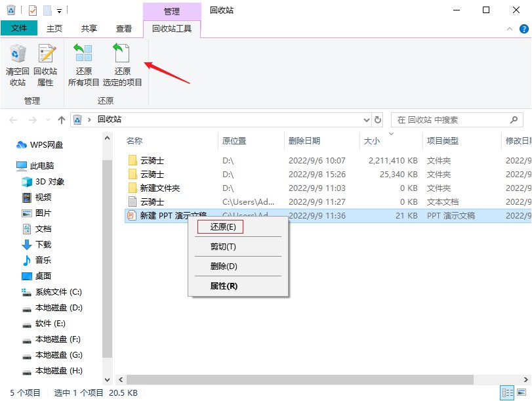Select the 云骑士 text document row
The image size is (532, 401).
(x=328, y=202)
